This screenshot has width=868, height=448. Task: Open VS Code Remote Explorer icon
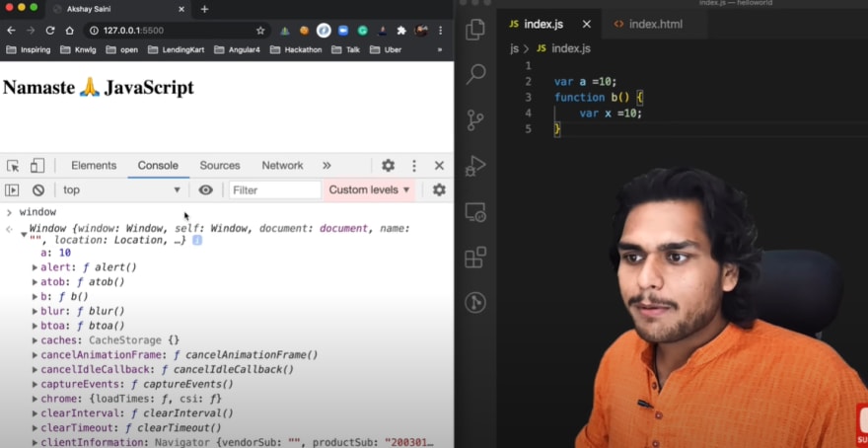coord(475,212)
